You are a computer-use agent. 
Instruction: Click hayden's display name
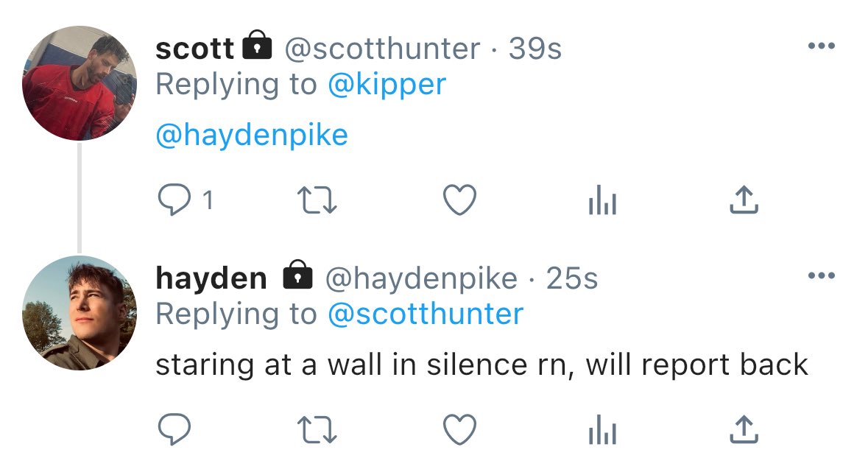211,278
